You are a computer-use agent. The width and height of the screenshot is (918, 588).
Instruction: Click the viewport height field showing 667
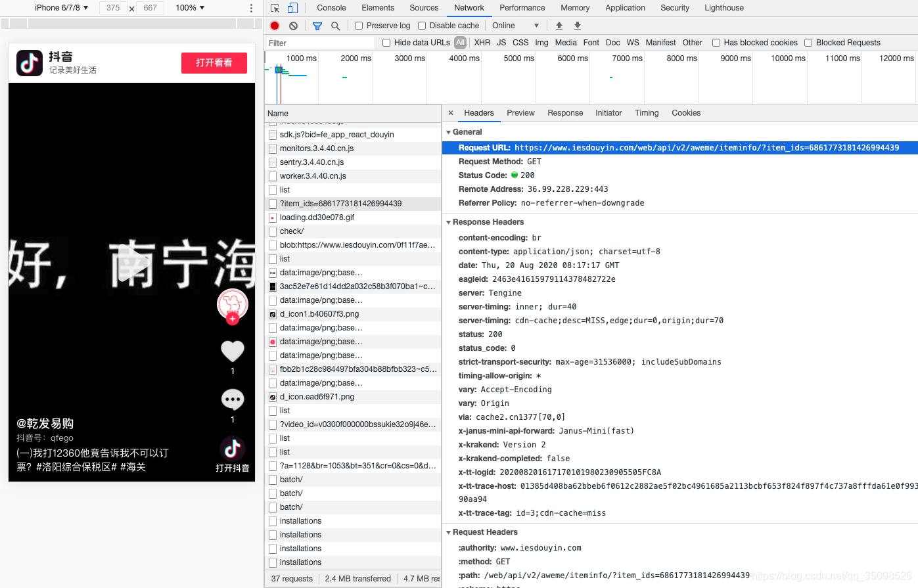[x=150, y=8]
